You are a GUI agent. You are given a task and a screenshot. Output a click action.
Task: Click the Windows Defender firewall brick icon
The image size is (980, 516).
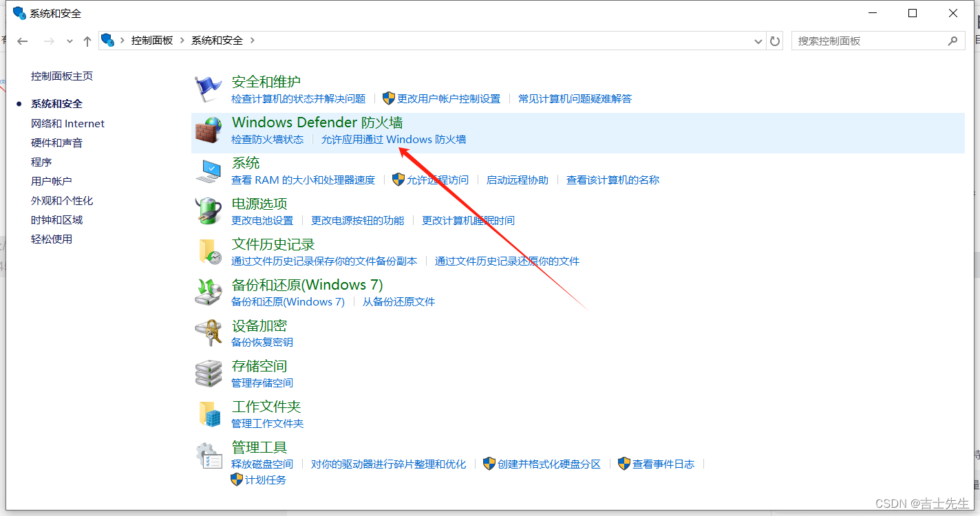point(209,130)
